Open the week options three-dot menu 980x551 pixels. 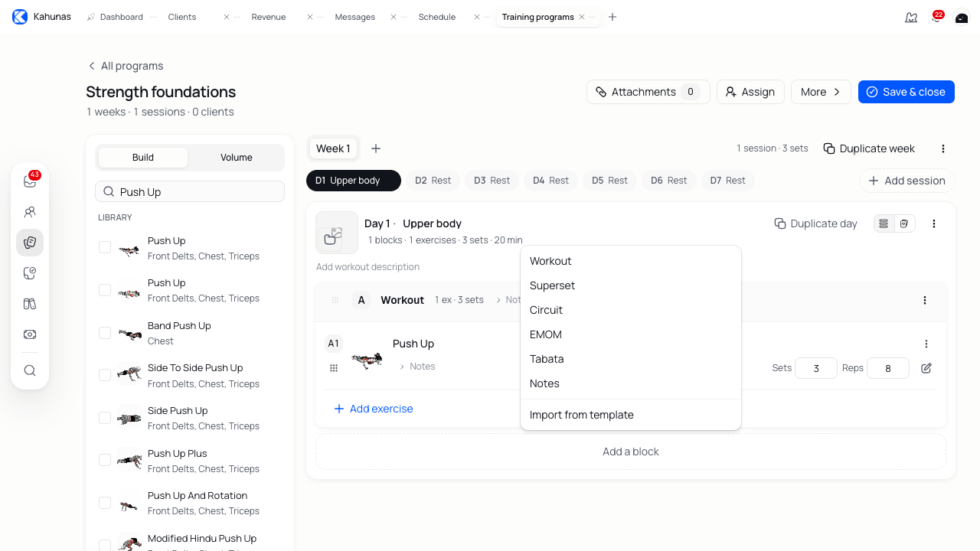[943, 148]
